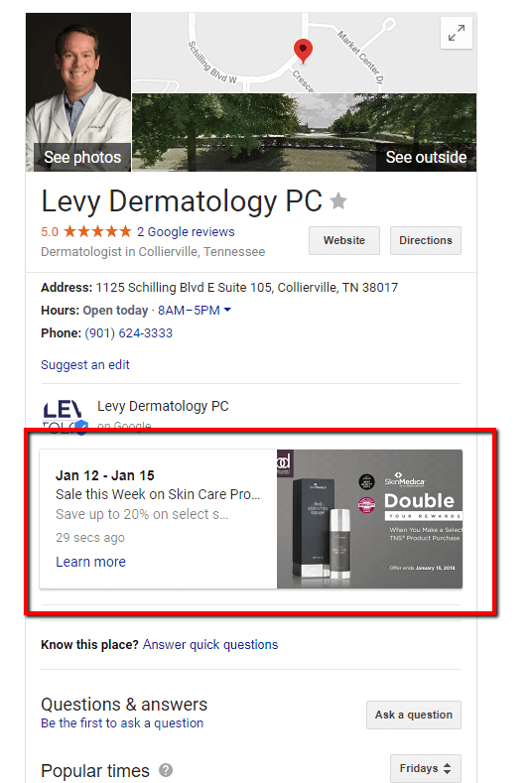Open the doctor photo labeled See photos

click(x=78, y=92)
